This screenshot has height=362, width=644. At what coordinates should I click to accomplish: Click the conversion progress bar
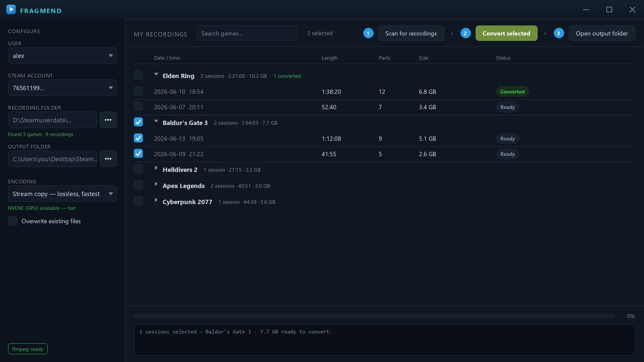pos(374,316)
